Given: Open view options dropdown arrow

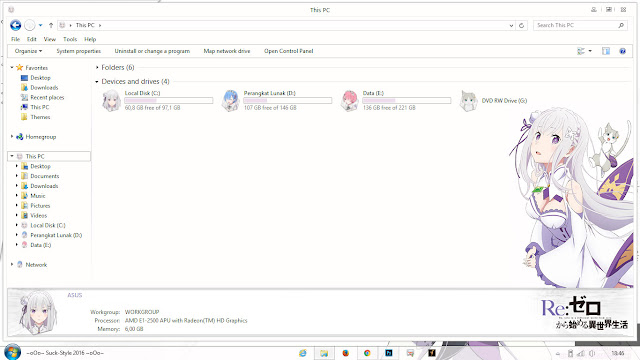Looking at the screenshot, I should click(590, 51).
